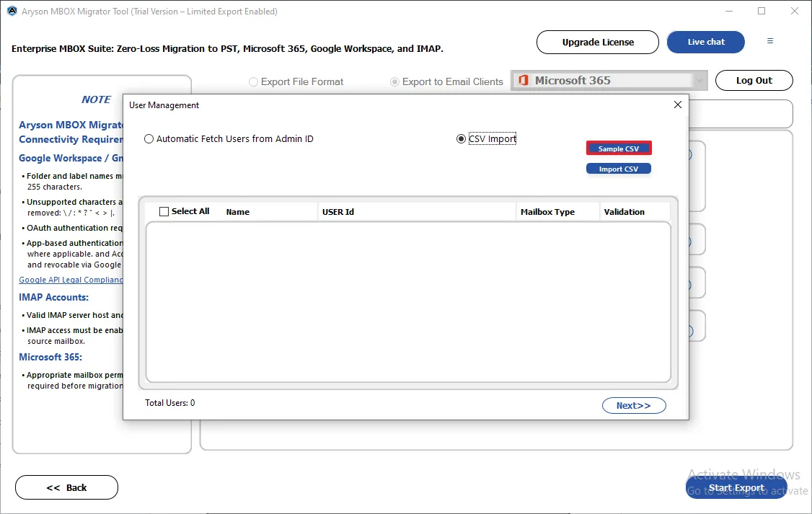The image size is (812, 514).
Task: Click the User Management dialog title
Action: coord(164,105)
